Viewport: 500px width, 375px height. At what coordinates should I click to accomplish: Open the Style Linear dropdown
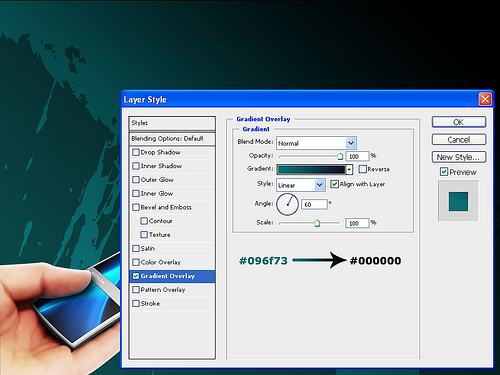click(x=320, y=185)
